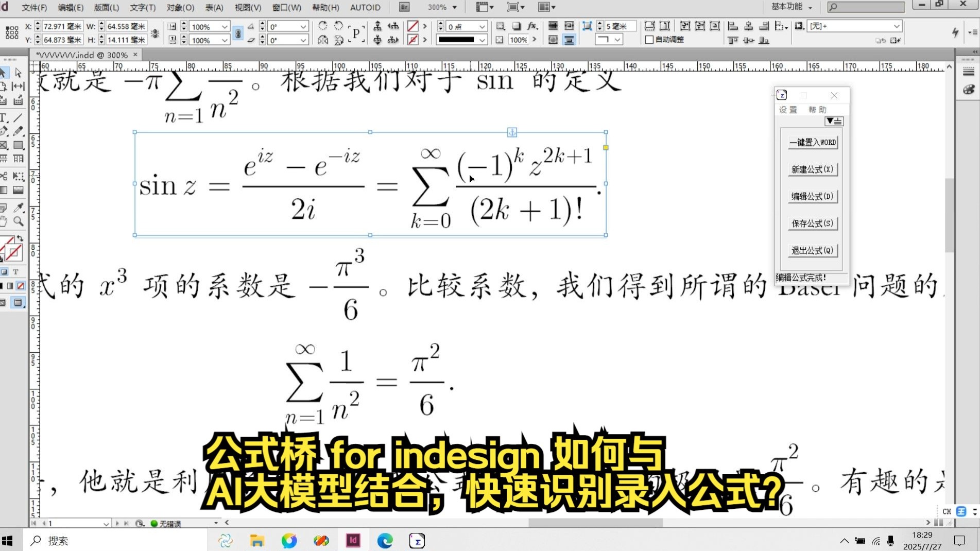The image size is (980, 551).
Task: Expand the 基本功能 workspace switcher
Action: (x=792, y=7)
